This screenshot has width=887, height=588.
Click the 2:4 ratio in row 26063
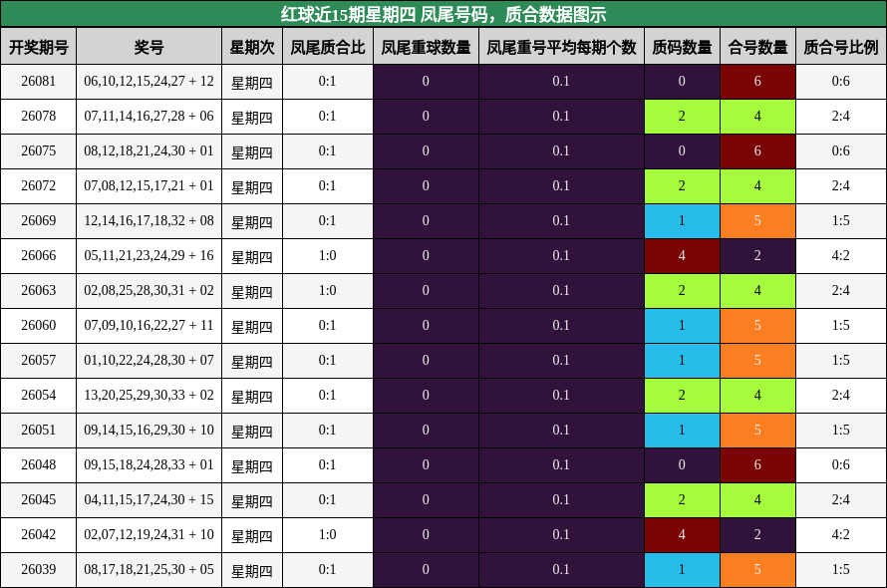pos(840,291)
